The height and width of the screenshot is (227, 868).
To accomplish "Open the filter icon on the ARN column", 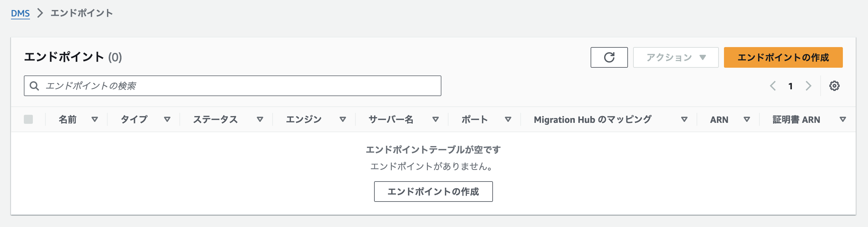I will (x=747, y=119).
